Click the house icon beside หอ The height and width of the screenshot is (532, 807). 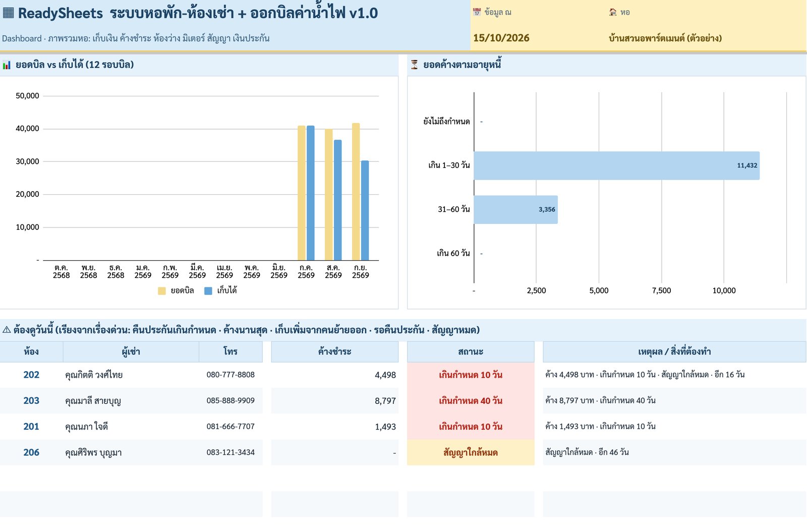(x=613, y=12)
